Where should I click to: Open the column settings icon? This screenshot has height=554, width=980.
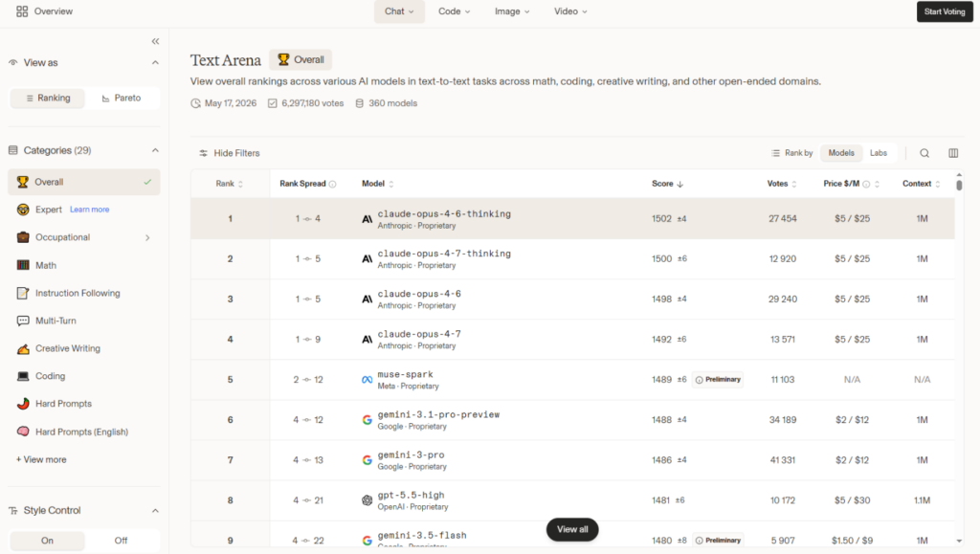point(953,153)
